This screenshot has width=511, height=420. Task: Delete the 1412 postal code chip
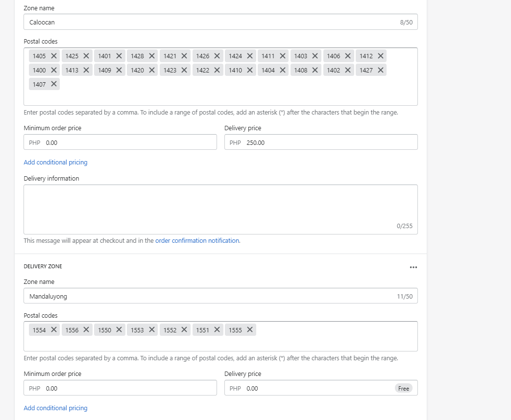(381, 56)
